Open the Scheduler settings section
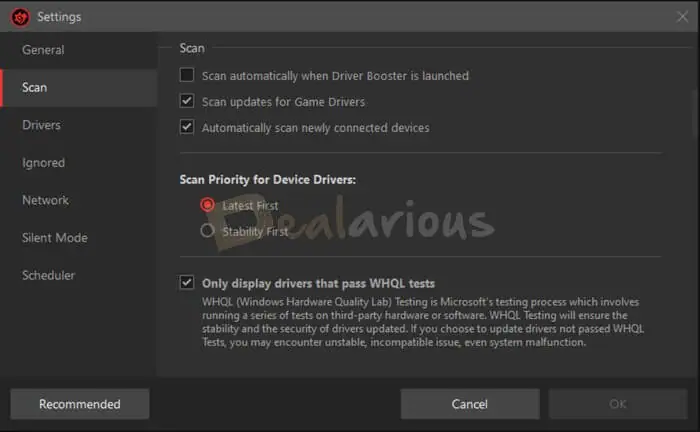Screen dimensions: 700x432 [48, 275]
